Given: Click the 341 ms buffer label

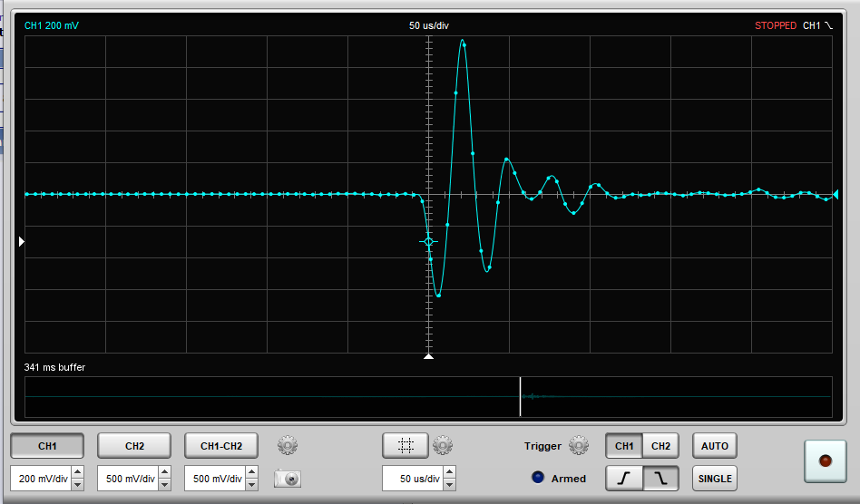Looking at the screenshot, I should [54, 367].
